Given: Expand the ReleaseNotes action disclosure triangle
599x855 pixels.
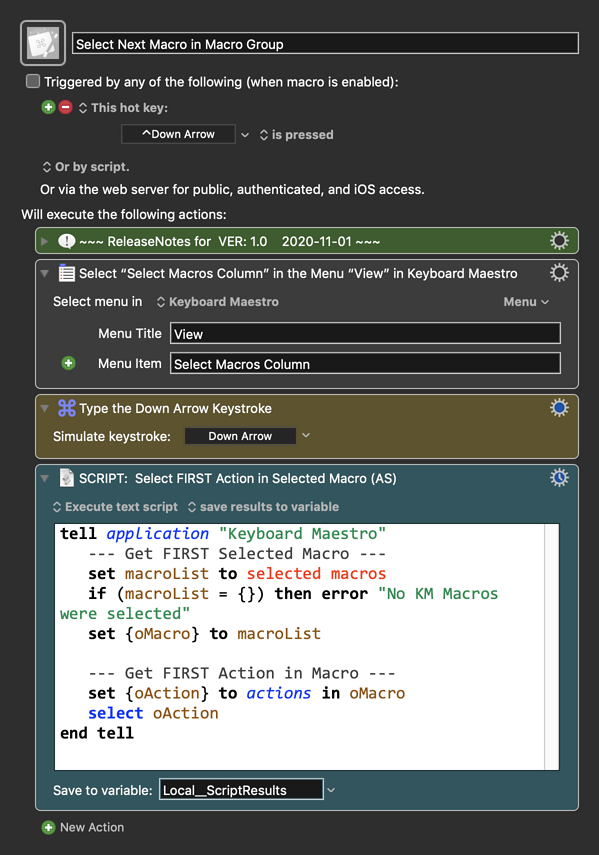Looking at the screenshot, I should 45,240.
